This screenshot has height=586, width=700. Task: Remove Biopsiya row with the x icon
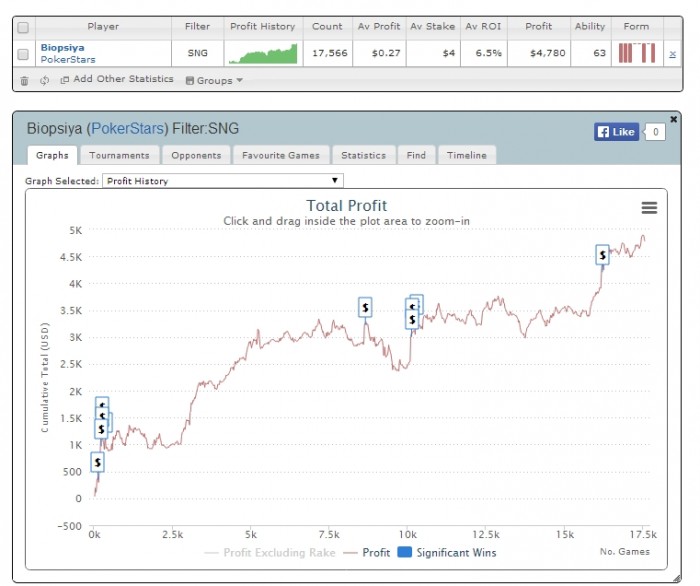(x=672, y=54)
